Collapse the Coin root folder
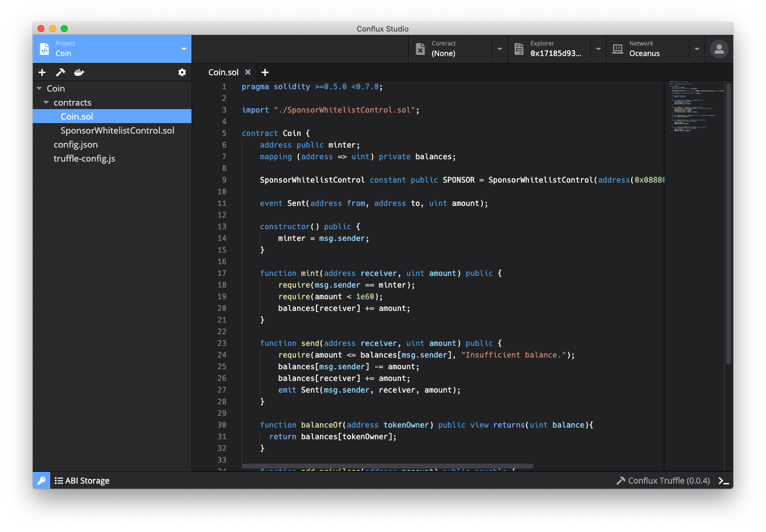 [x=39, y=89]
